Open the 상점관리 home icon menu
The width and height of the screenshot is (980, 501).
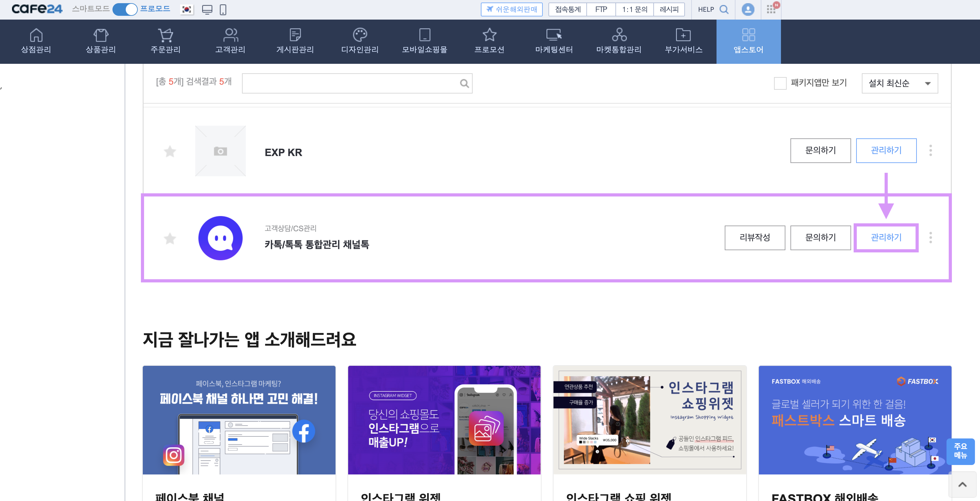(36, 41)
